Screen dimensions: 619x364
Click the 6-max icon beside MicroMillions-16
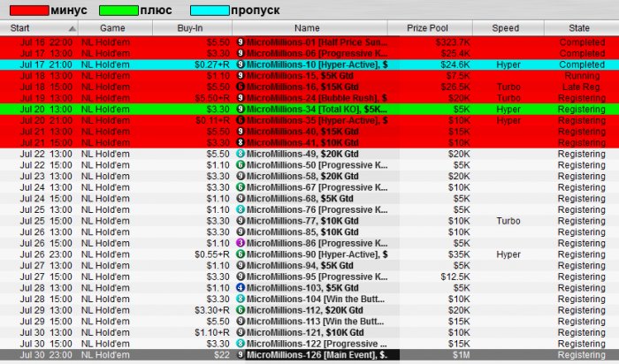coord(241,87)
